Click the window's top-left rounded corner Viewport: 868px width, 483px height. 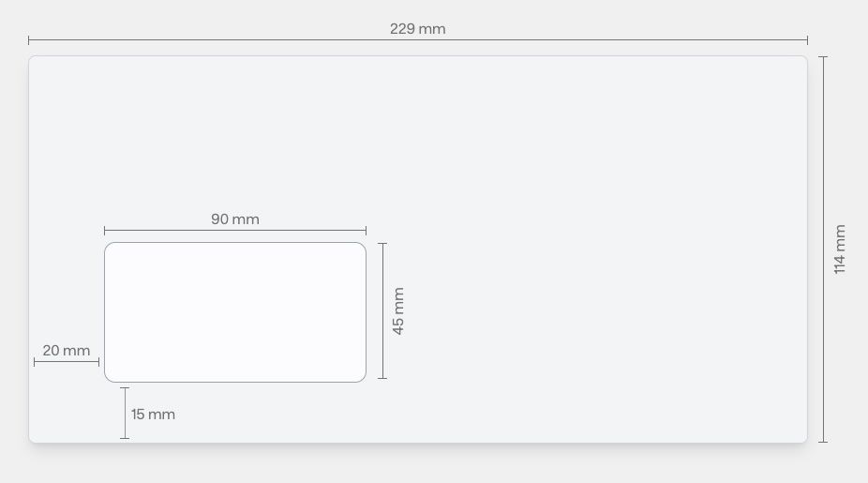tap(108, 246)
